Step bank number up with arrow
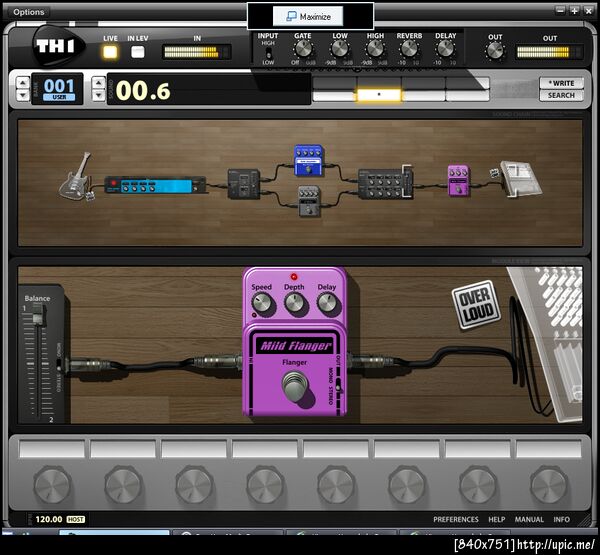The image size is (600, 555). point(23,83)
